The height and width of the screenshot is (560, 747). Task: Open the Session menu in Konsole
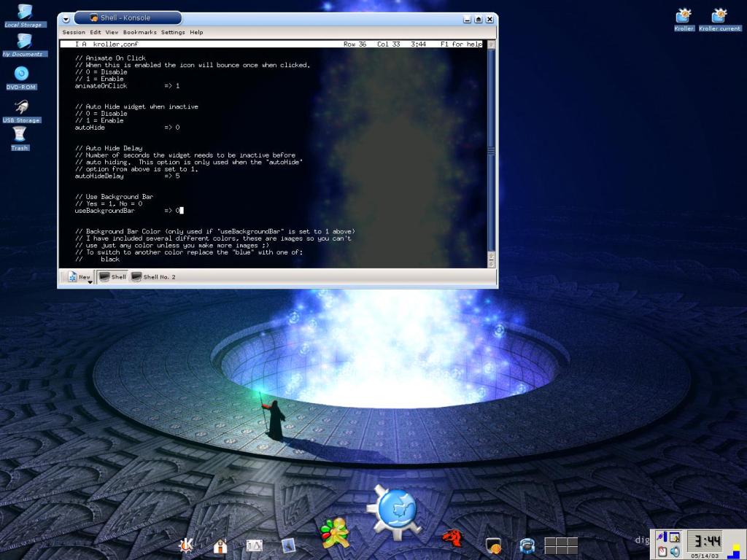click(74, 32)
